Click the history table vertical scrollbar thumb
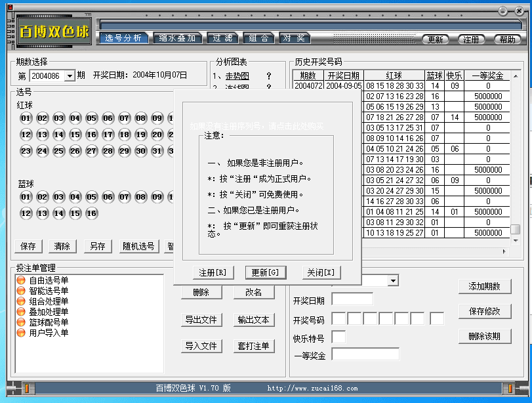The width and height of the screenshot is (532, 403). 516,229
